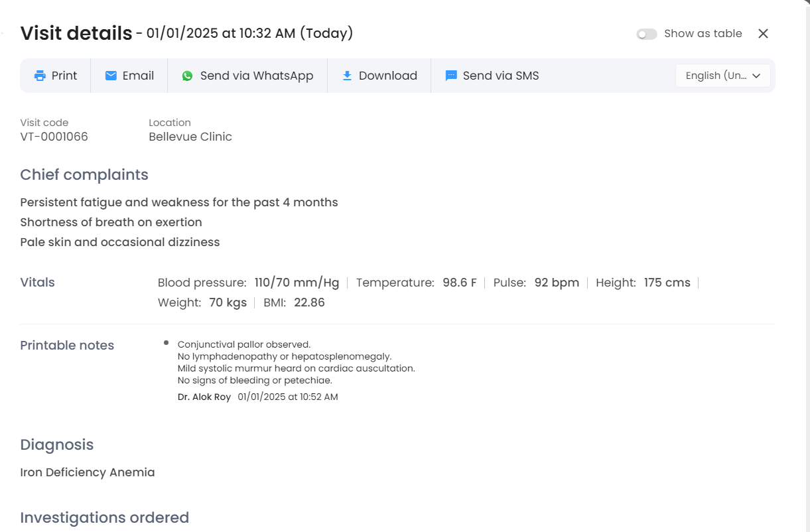Click the envelope Email icon

click(111, 76)
